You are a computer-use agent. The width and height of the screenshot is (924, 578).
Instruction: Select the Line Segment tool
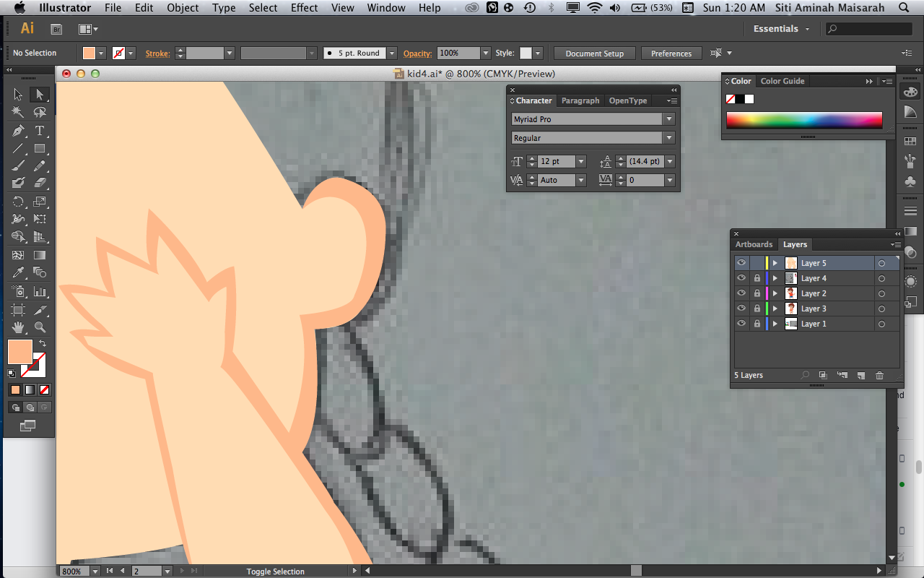[x=18, y=149]
